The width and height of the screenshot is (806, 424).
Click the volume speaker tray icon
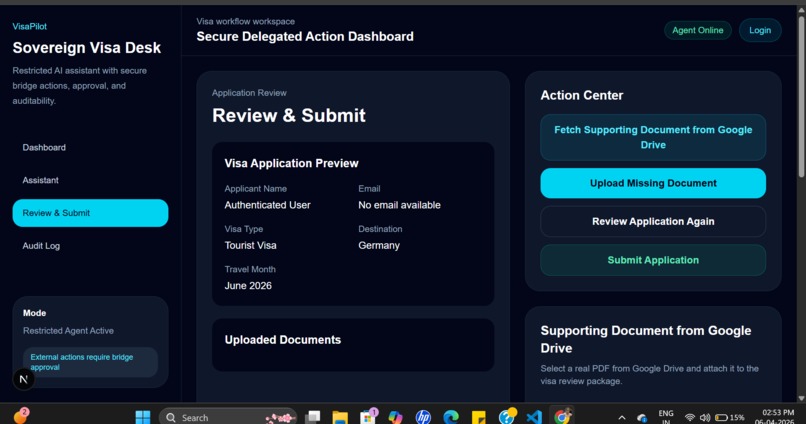[705, 417]
